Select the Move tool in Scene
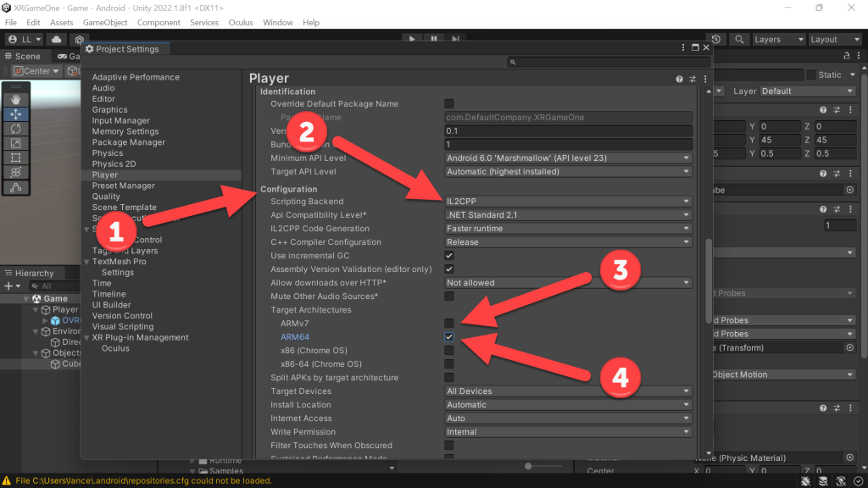Image resolution: width=868 pixels, height=488 pixels. (15, 114)
